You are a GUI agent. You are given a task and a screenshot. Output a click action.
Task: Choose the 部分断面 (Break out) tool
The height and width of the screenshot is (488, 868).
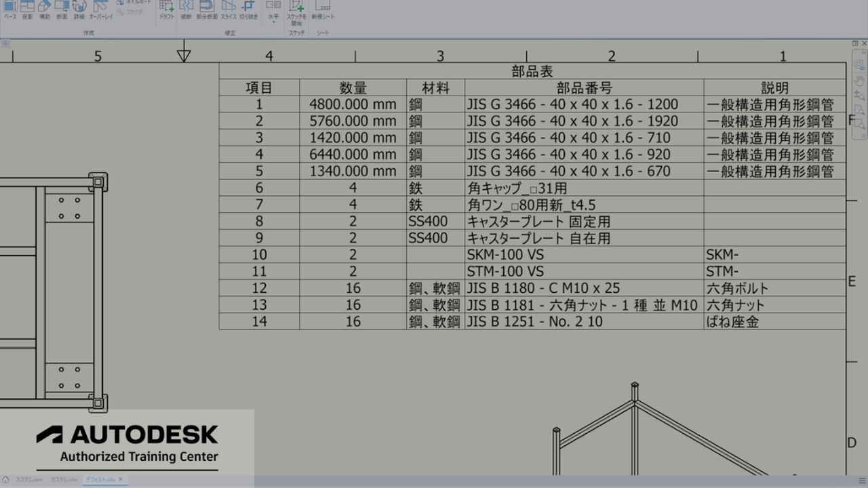pos(207,10)
